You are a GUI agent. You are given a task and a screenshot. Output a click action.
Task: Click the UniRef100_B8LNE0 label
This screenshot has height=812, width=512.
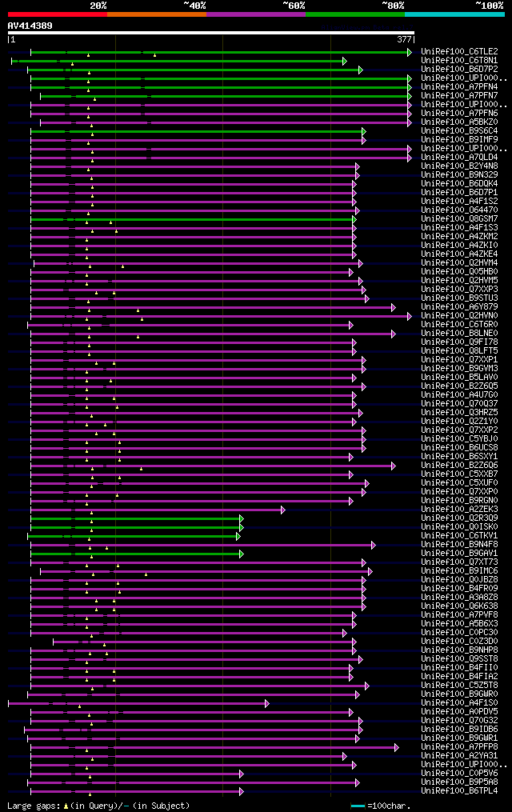[x=459, y=334]
